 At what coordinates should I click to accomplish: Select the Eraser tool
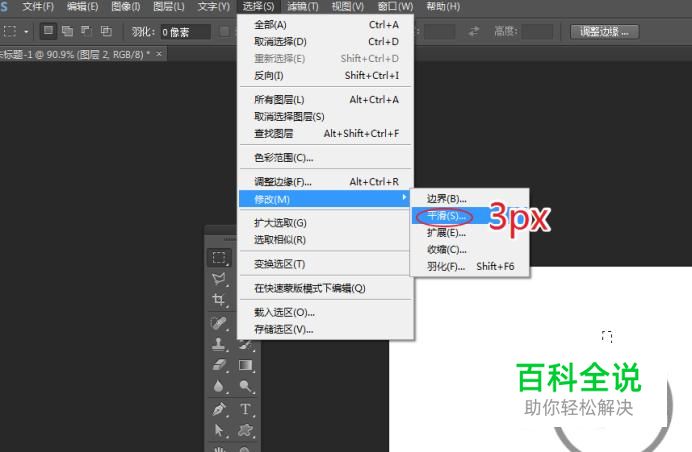[219, 365]
